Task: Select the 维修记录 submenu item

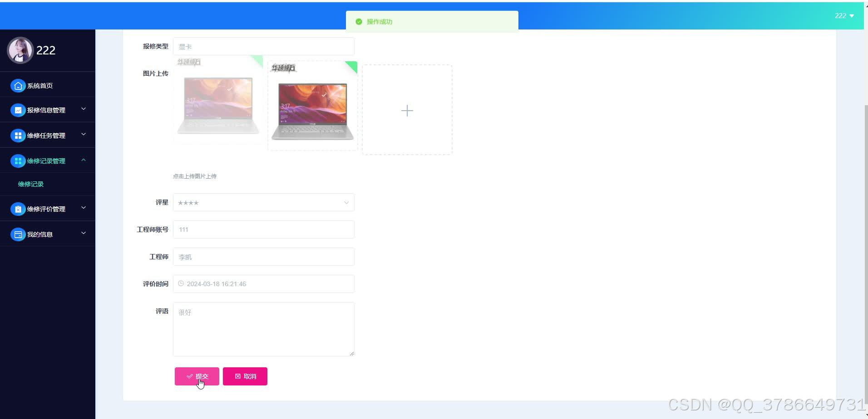Action: coord(30,184)
